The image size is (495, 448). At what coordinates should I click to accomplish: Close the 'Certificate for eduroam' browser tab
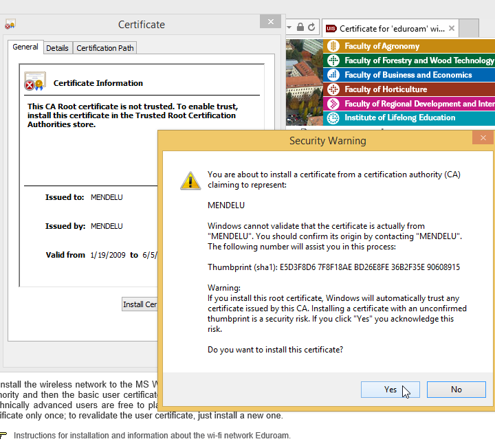(x=452, y=28)
